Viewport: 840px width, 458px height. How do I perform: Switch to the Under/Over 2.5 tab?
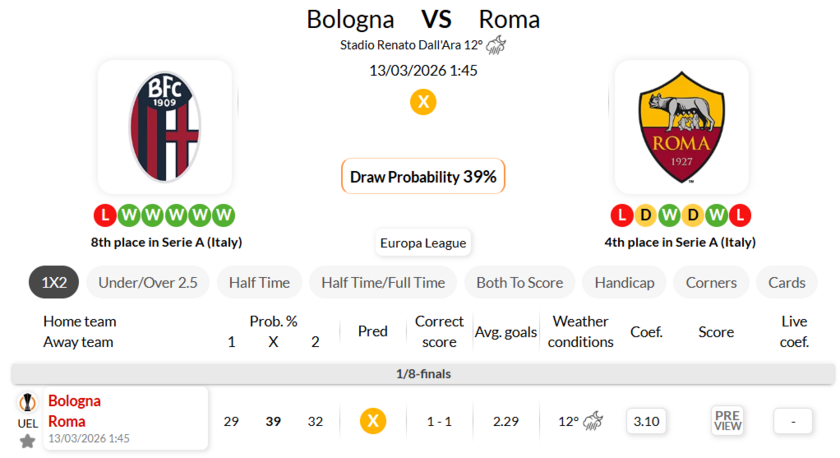click(148, 283)
